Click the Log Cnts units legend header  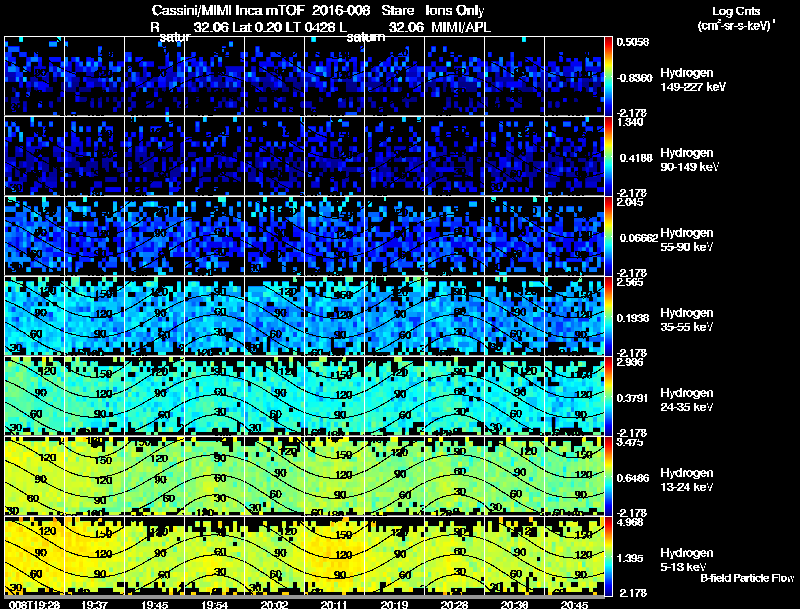click(736, 11)
